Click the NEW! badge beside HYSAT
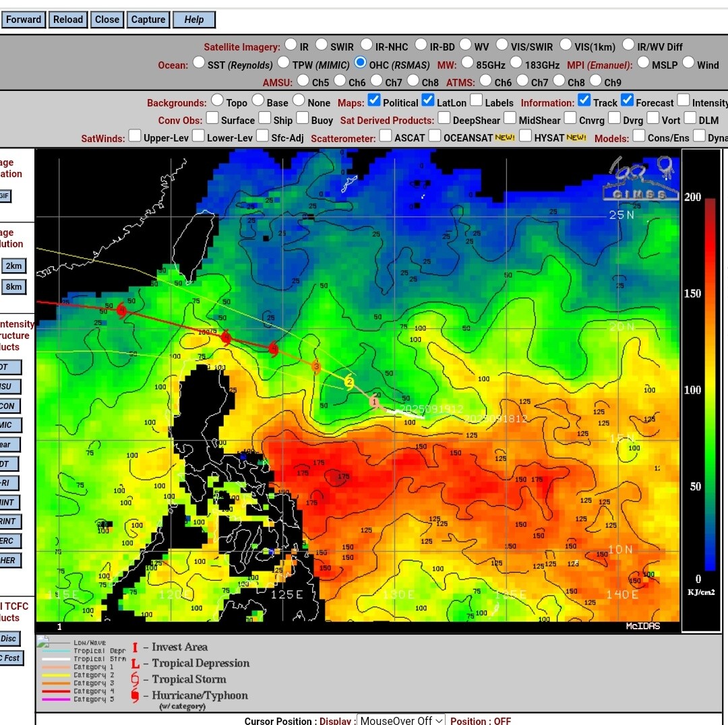The width and height of the screenshot is (728, 725). (576, 137)
